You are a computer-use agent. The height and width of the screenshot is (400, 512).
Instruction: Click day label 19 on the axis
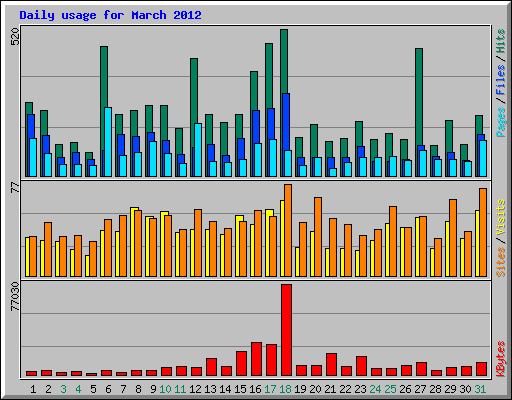[300, 389]
